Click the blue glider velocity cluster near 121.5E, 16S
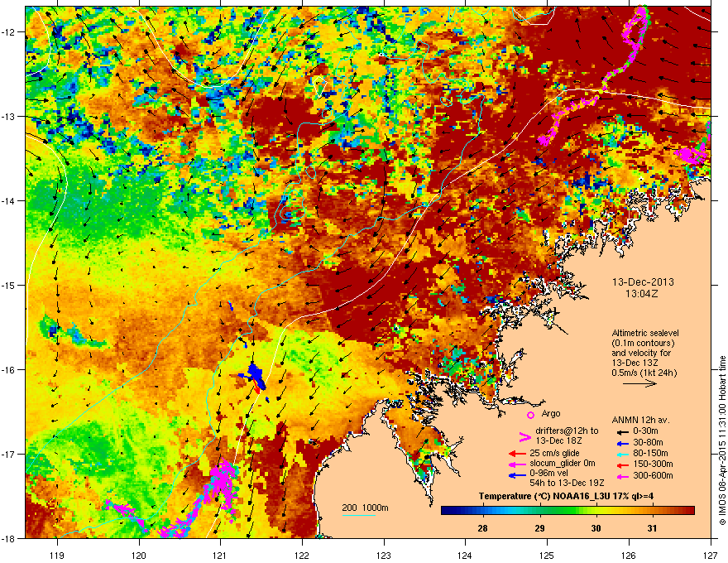This screenshot has height=563, width=728. coord(256,377)
